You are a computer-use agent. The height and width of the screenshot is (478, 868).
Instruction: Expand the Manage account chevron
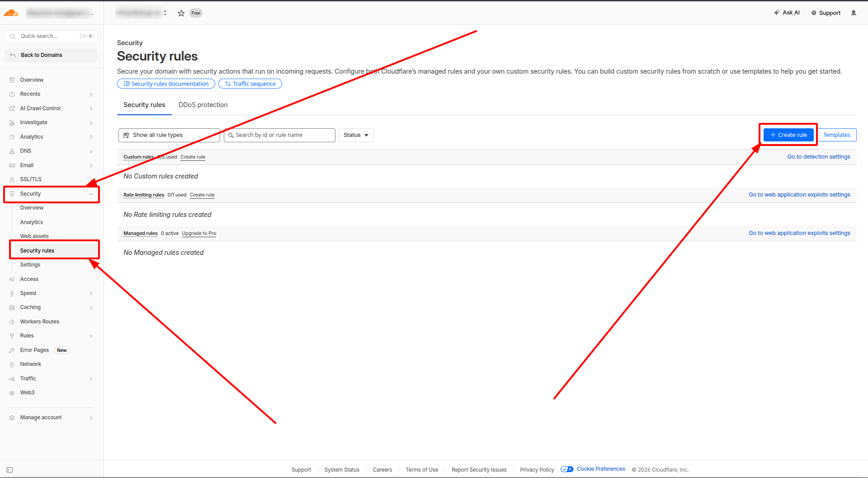[x=91, y=417]
